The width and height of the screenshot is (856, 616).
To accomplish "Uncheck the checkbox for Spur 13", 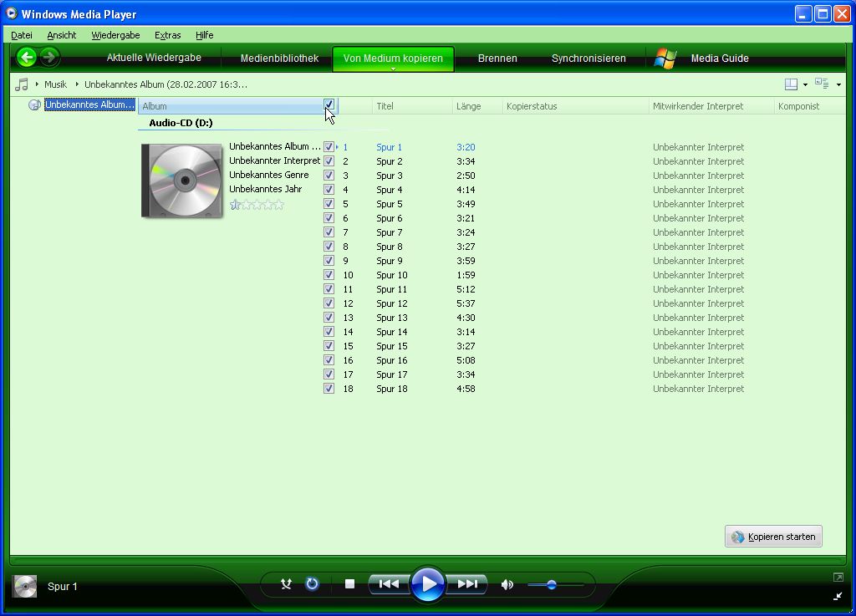I will click(329, 317).
